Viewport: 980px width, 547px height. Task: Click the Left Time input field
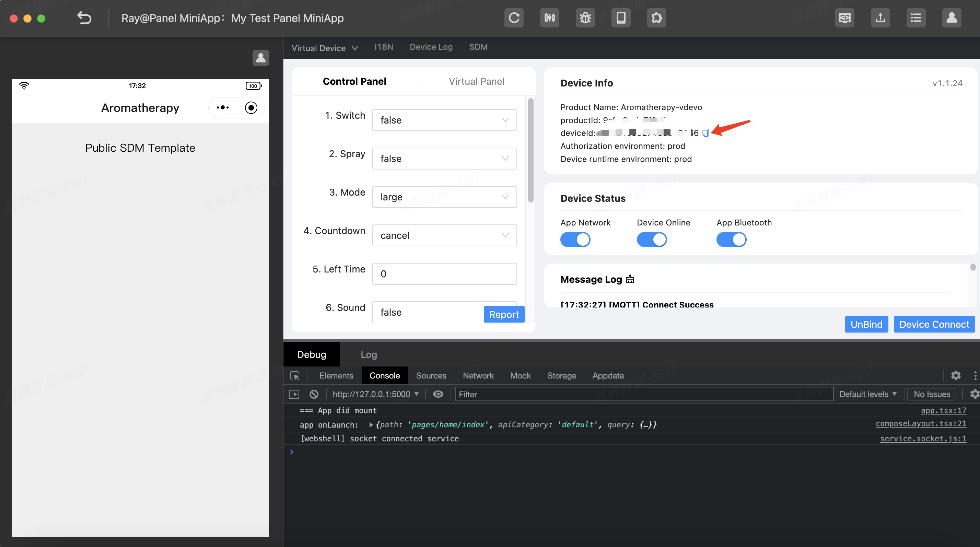coord(444,274)
